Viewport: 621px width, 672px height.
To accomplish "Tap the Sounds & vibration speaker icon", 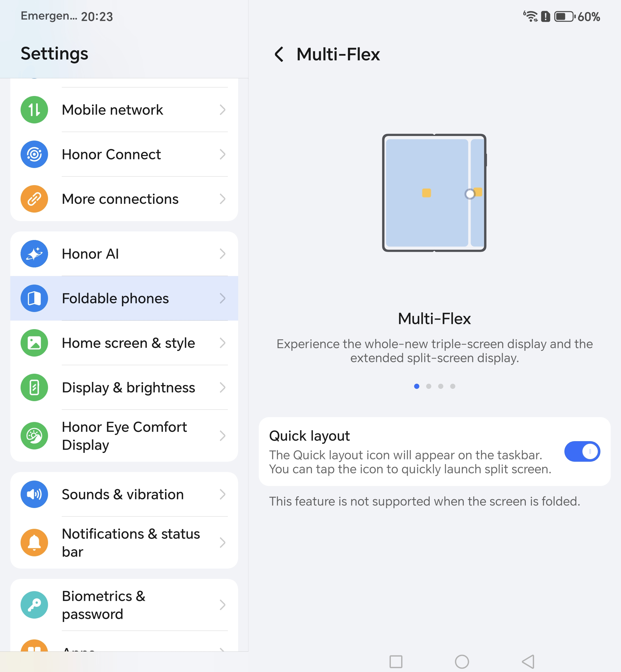I will [x=34, y=494].
